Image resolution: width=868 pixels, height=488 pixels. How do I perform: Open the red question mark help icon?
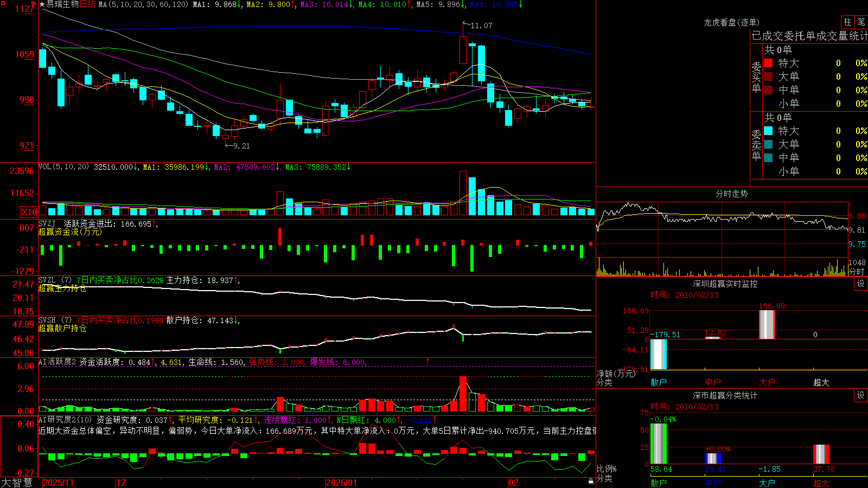click(34, 4)
